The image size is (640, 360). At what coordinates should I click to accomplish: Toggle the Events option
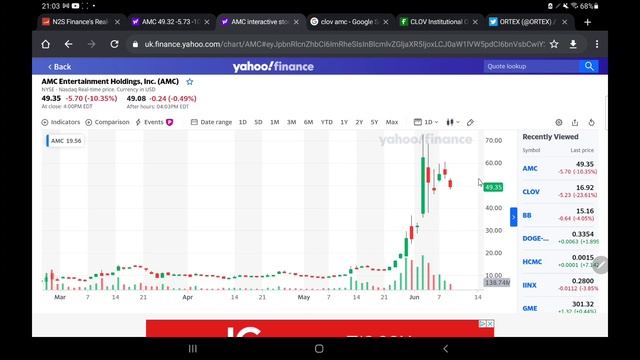tap(149, 122)
